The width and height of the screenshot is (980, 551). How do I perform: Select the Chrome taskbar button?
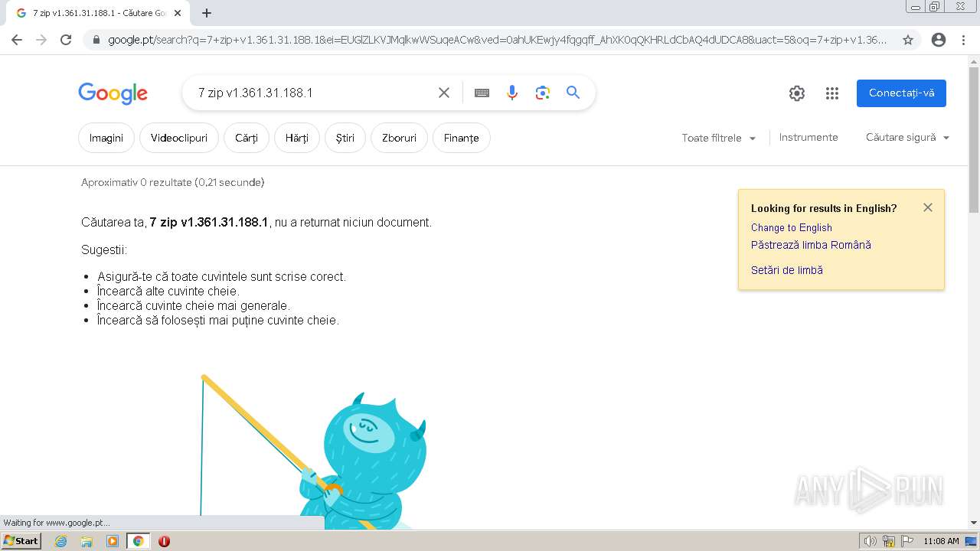point(138,541)
